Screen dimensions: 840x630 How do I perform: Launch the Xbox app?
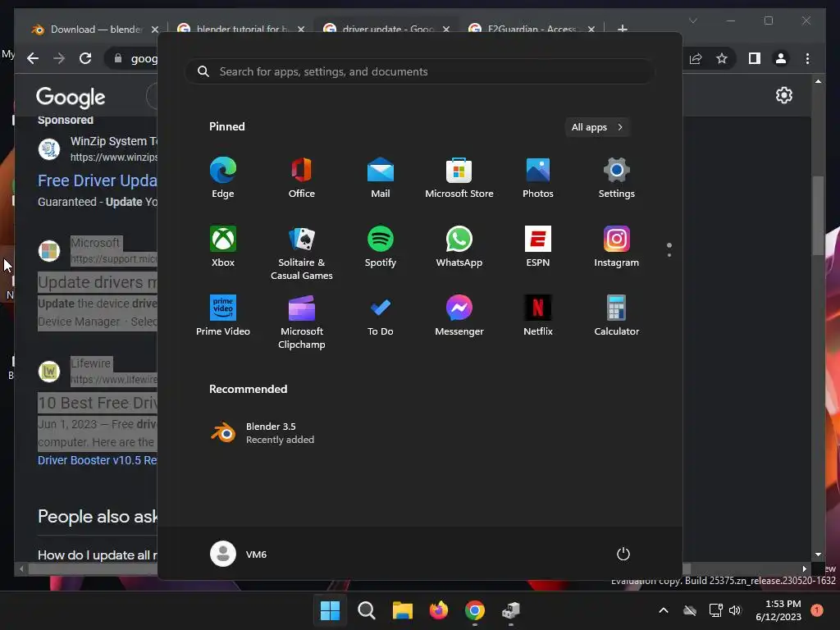223,246
